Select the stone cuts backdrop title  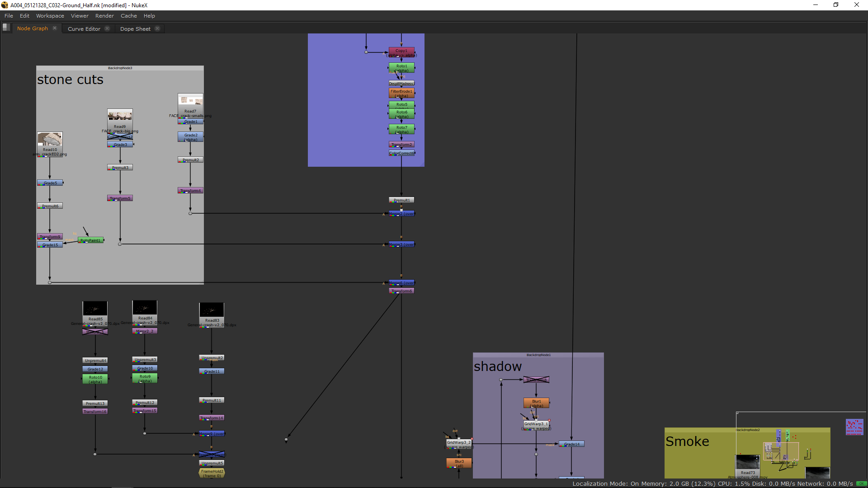point(70,80)
